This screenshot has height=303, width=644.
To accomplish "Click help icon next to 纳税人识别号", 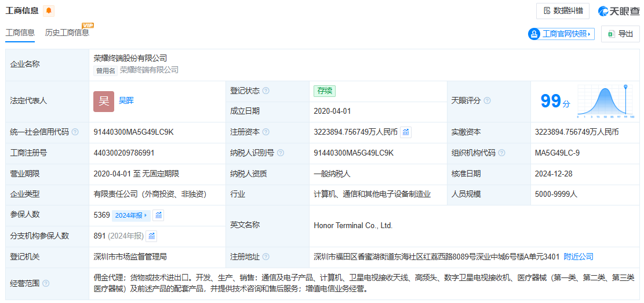I will [281, 153].
